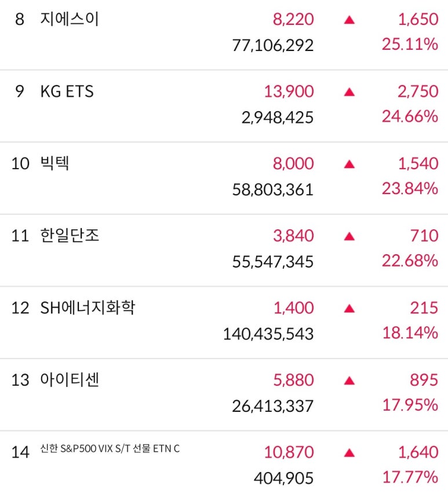The image size is (448, 501).
Task: Tap the 13,900 price of KG ETS
Action: coord(289,92)
